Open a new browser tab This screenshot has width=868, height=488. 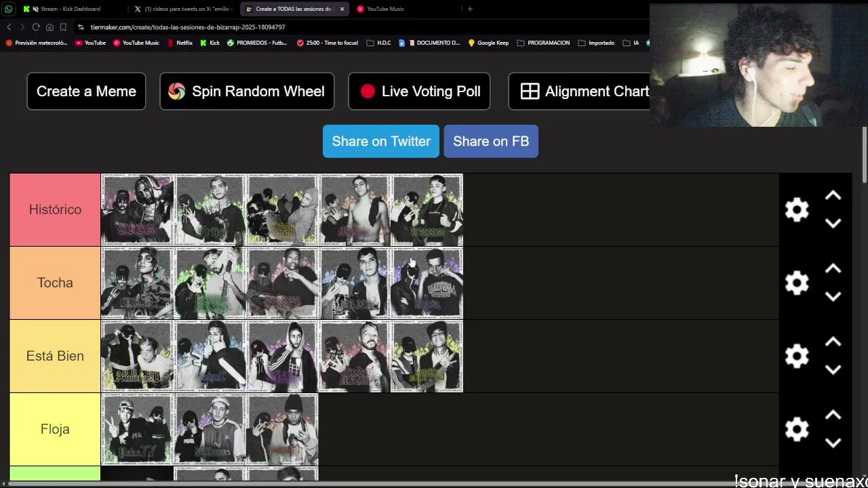click(470, 9)
